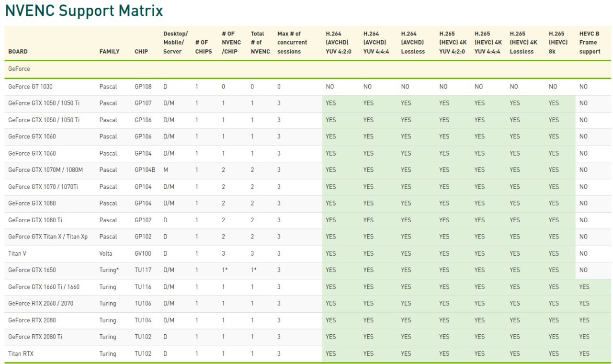Screen dimensions: 613x364
Task: Click the H.265 (HEVC) 8k header
Action: coord(558,43)
